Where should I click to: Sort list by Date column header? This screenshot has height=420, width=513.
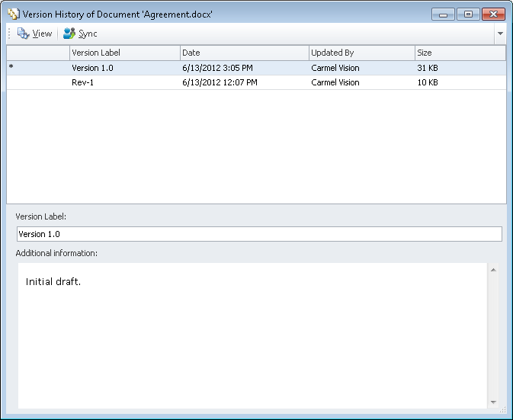pos(244,53)
